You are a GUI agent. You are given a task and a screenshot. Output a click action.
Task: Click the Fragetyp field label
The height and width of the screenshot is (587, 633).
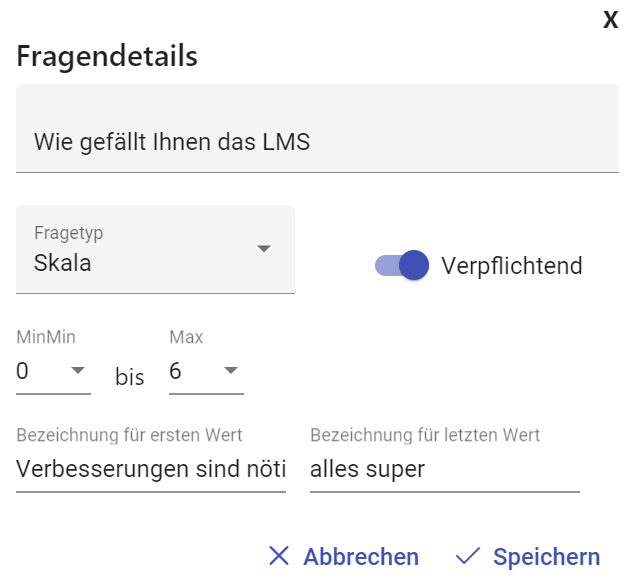69,233
